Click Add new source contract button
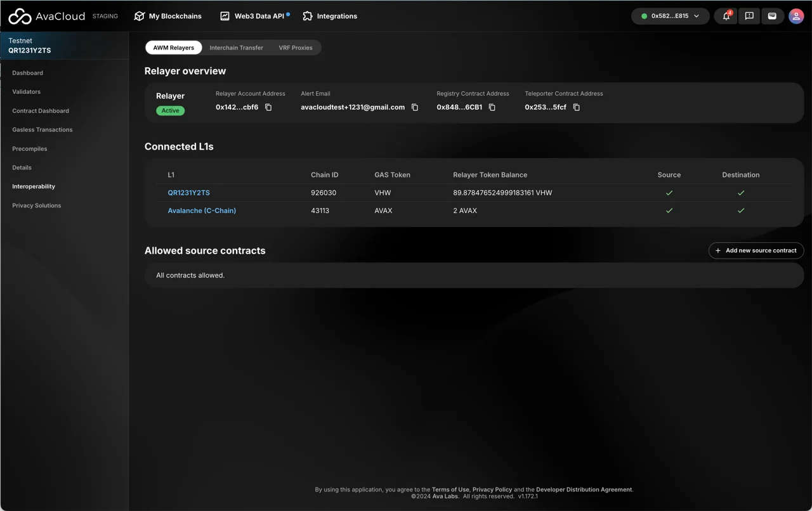812x511 pixels. pos(756,250)
